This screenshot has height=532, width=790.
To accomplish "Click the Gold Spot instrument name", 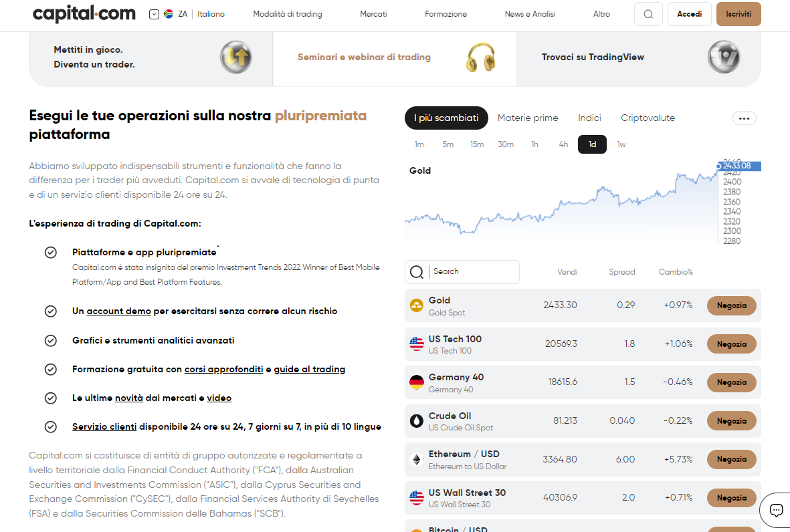I will click(x=447, y=313).
